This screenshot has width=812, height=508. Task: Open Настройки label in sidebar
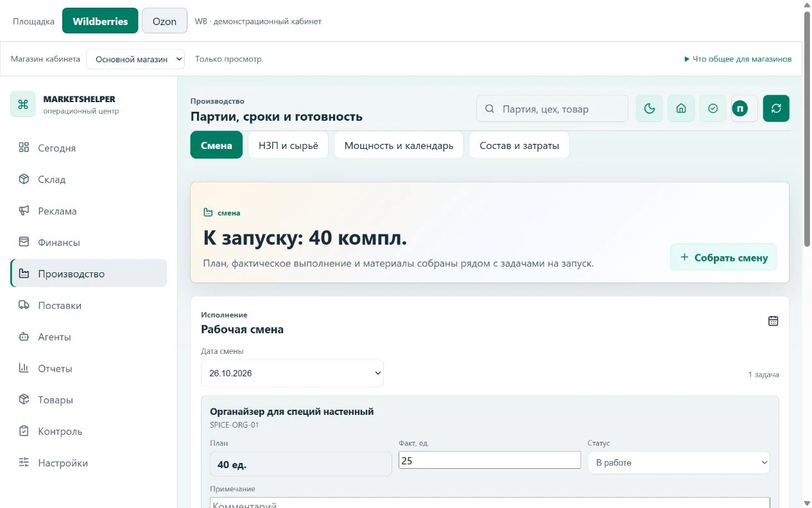click(x=63, y=462)
